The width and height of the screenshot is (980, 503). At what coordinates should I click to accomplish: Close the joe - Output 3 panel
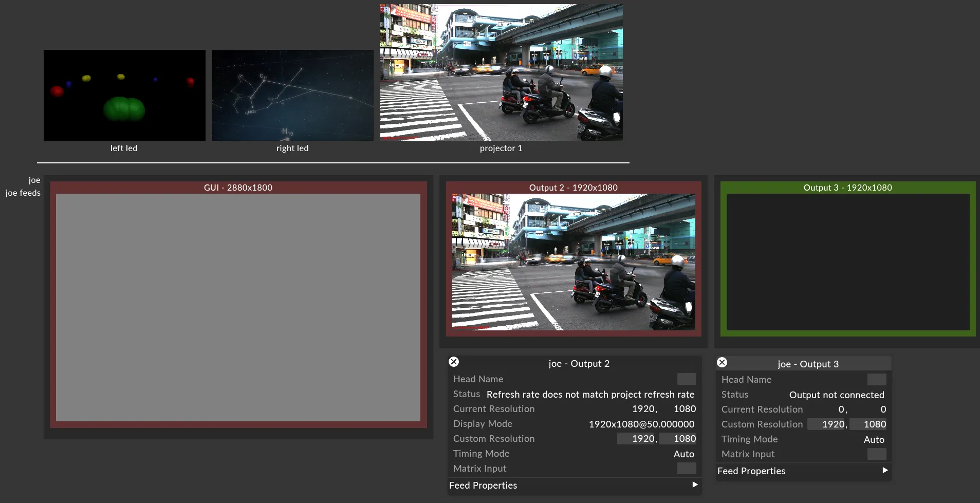(722, 362)
